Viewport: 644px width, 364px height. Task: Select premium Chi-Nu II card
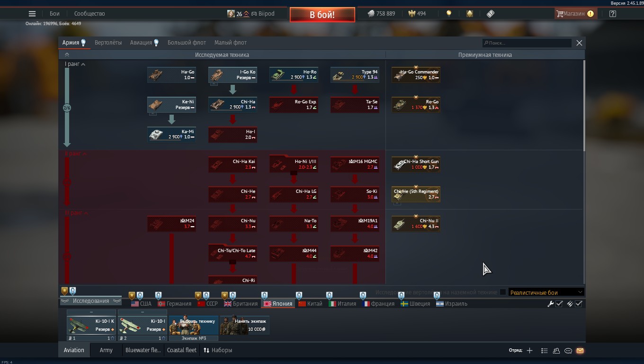coord(416,224)
